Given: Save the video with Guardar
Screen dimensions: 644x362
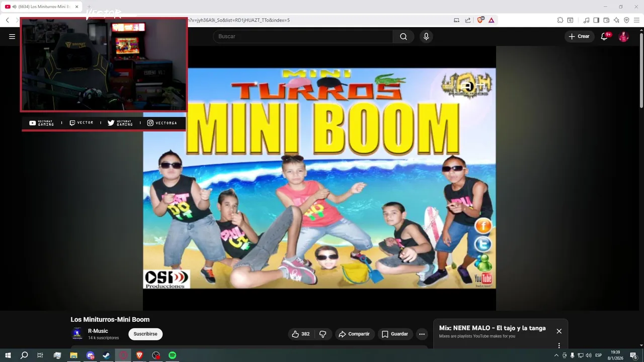Looking at the screenshot, I should tap(395, 334).
